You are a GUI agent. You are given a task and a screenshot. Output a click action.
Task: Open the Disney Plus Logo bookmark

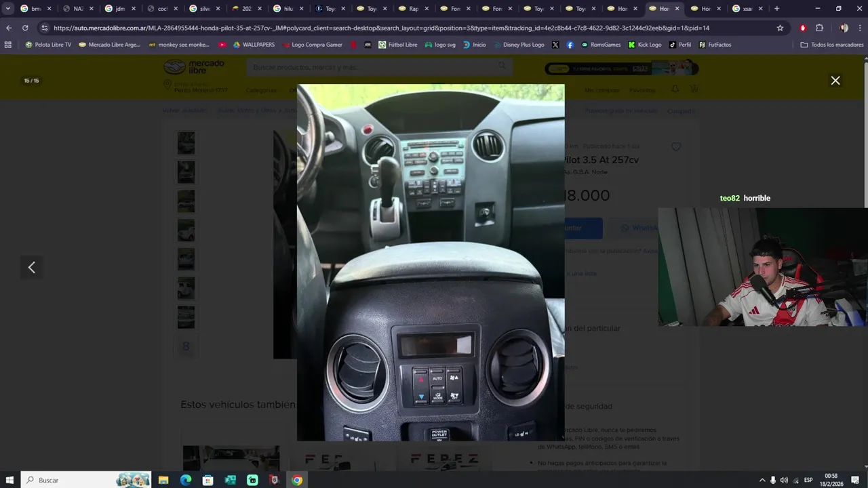pyautogui.click(x=519, y=45)
